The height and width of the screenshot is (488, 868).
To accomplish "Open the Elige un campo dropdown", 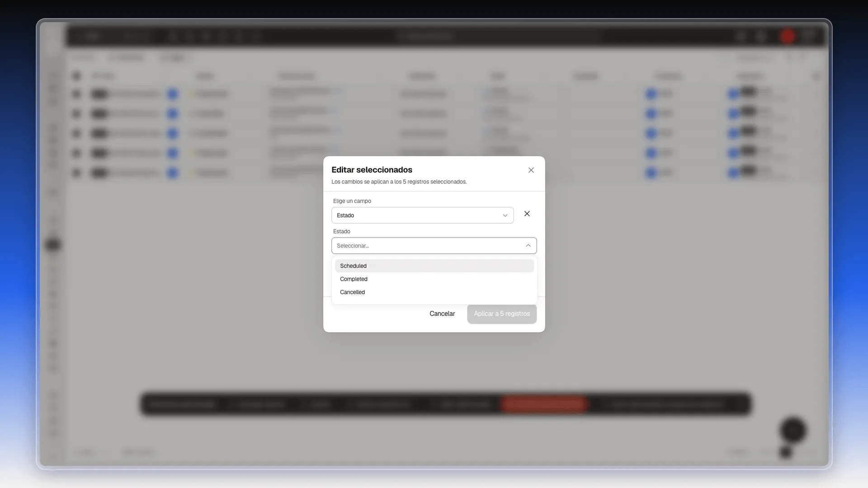I will (422, 215).
